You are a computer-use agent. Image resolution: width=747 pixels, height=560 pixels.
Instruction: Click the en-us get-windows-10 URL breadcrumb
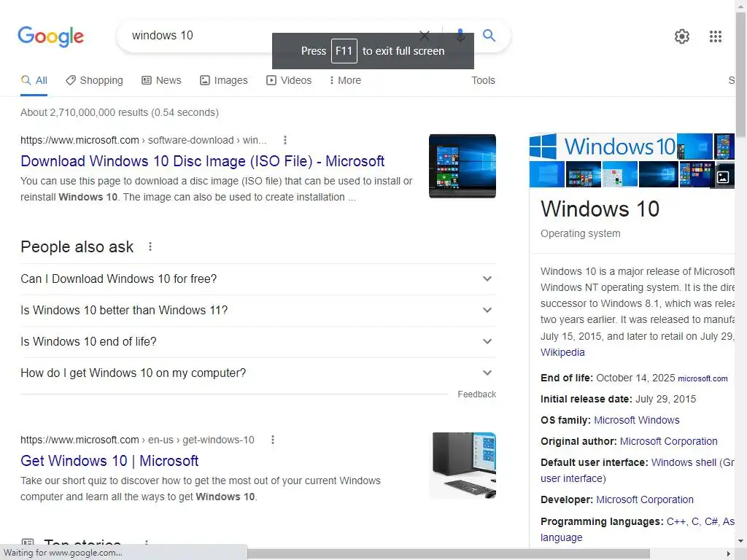pyautogui.click(x=137, y=440)
